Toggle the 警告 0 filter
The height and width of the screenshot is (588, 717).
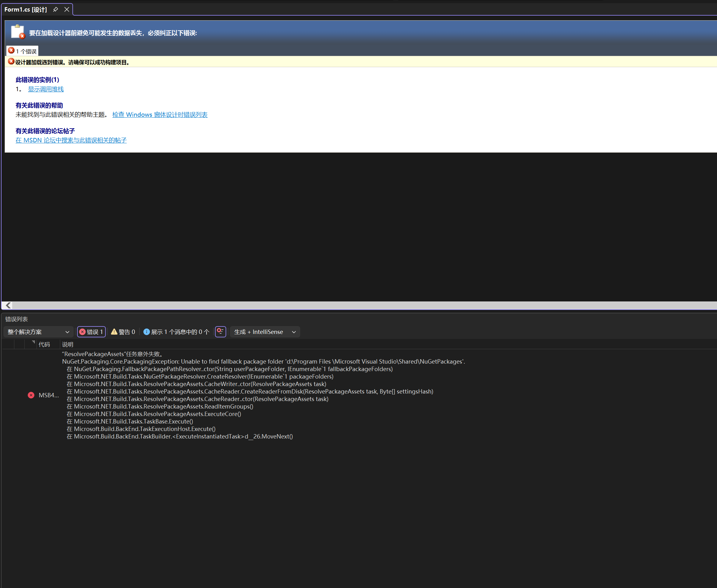(x=123, y=332)
